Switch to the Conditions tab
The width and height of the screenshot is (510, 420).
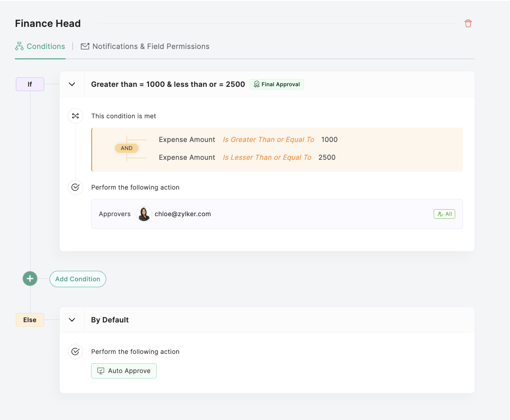46,46
